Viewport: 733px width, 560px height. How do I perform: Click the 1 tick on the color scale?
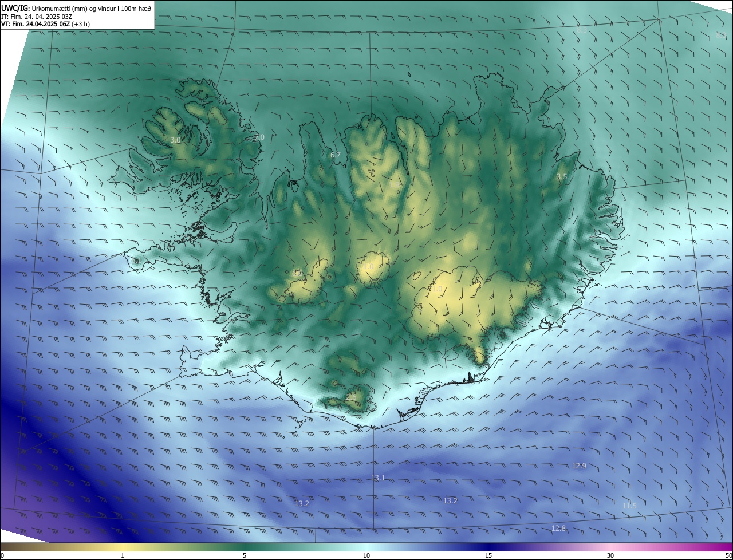(x=123, y=555)
